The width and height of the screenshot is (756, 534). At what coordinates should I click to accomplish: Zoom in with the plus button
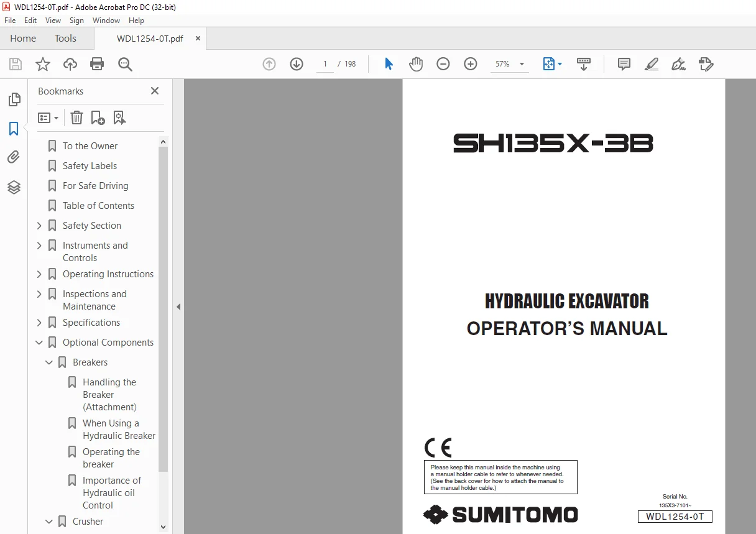(x=471, y=64)
